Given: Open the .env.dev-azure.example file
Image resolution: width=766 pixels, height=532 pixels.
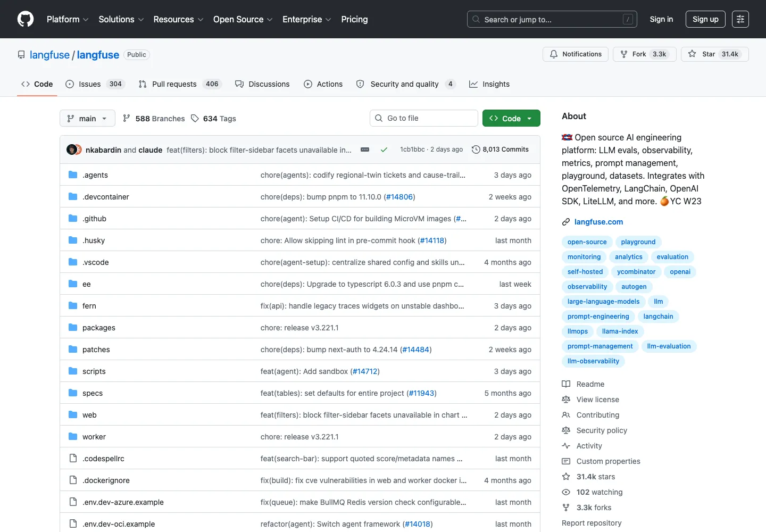Looking at the screenshot, I should click(123, 502).
